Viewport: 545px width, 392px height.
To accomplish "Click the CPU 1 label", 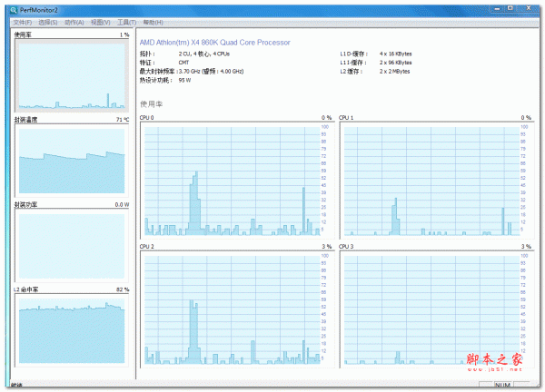I will coord(346,118).
